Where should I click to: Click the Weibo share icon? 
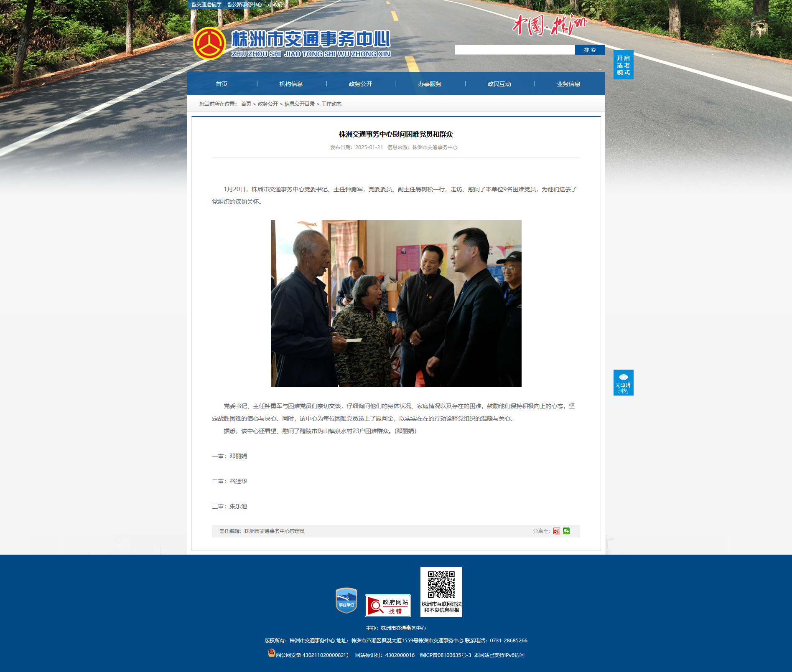click(556, 531)
